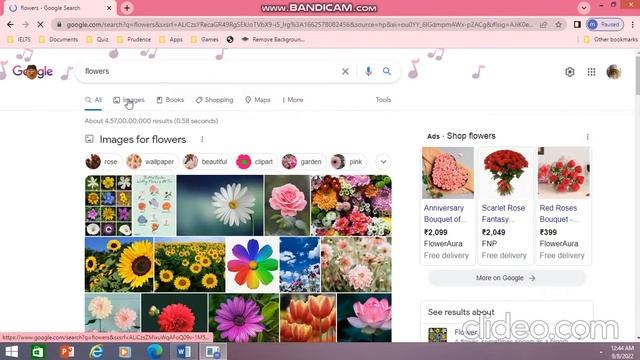Screen dimensions: 640x360
Task: Switch to the Maps tab
Action: (x=258, y=100)
